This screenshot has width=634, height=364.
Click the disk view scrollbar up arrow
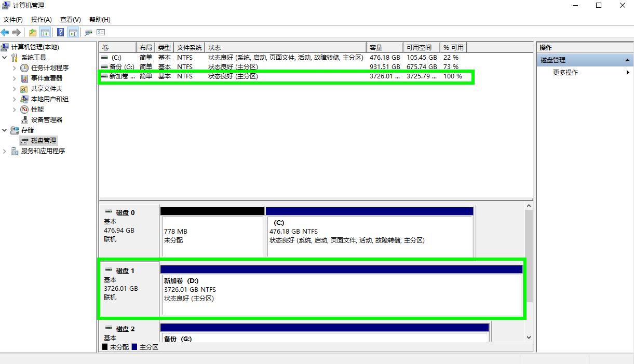pos(529,206)
